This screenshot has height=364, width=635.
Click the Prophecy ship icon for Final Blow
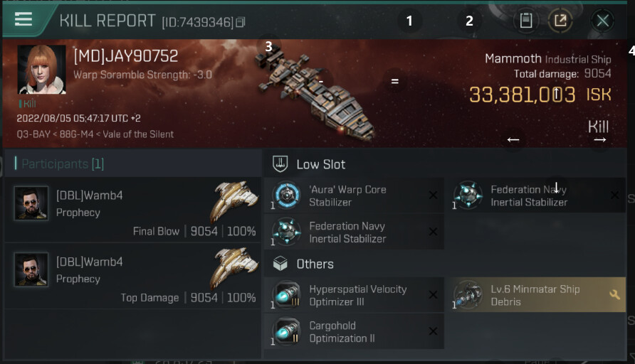pos(233,201)
